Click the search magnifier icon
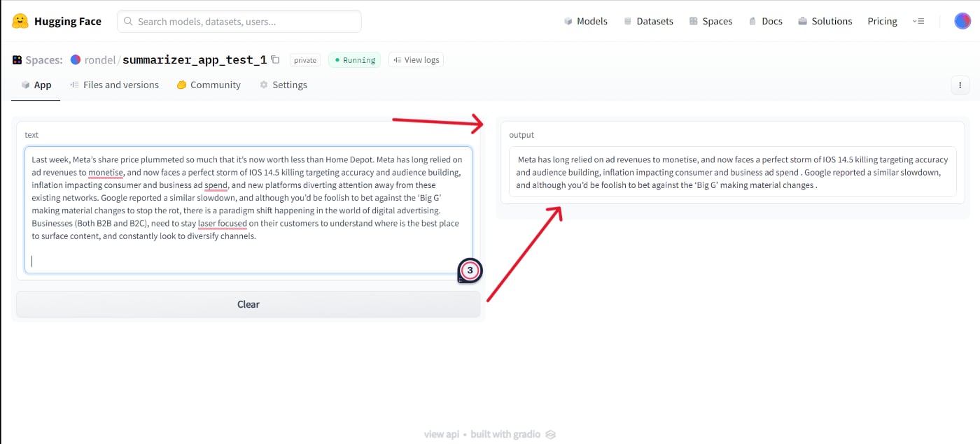 (128, 22)
